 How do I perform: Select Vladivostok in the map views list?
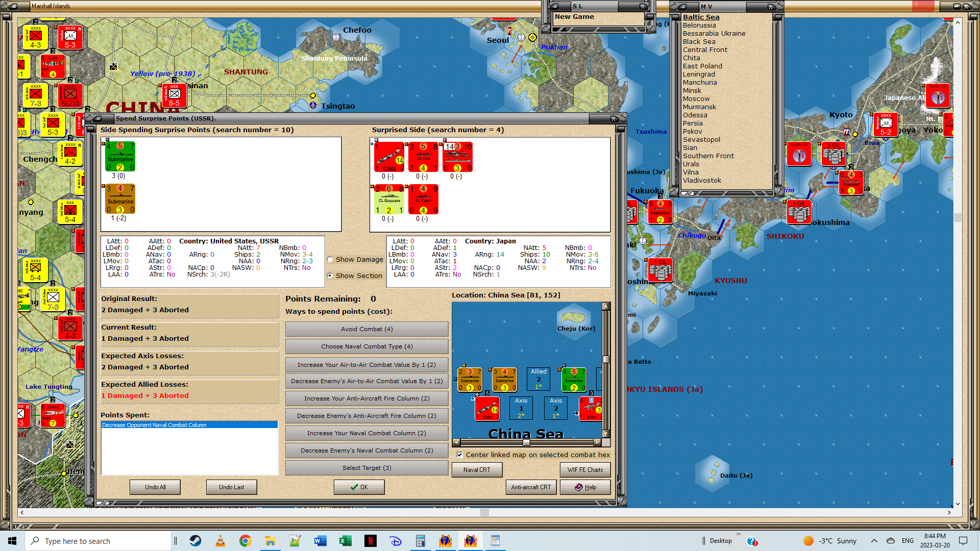(x=702, y=180)
